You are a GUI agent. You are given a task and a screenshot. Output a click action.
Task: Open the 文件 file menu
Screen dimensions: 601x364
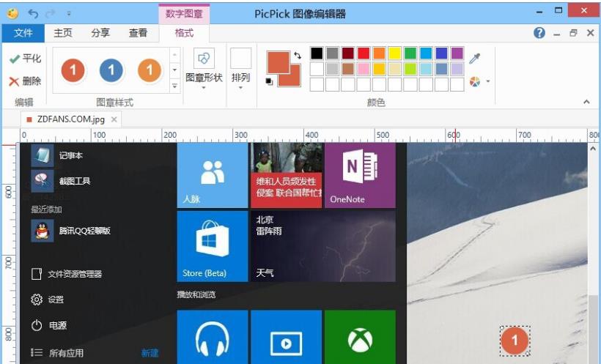click(x=23, y=33)
